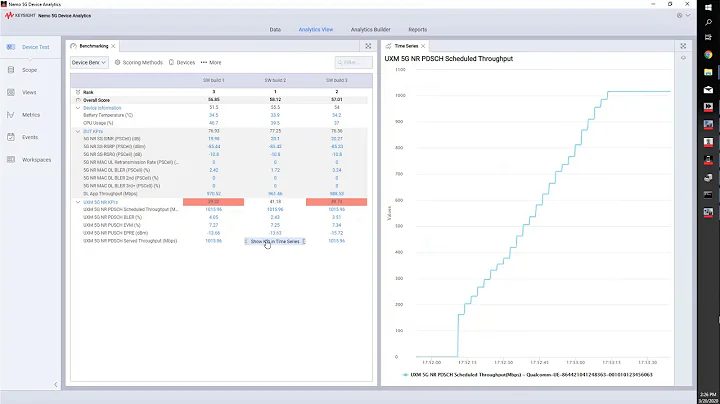
Task: Open the Workspaces sidebar section
Action: tap(30, 160)
